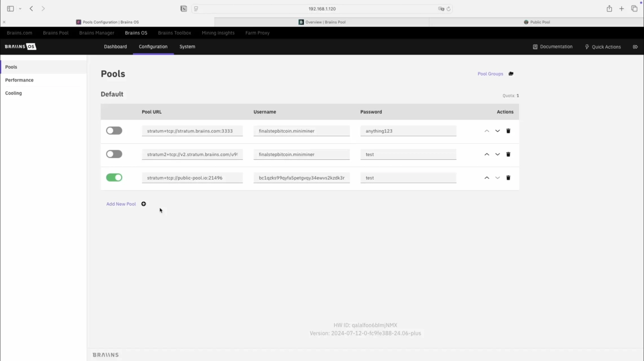644x361 pixels.
Task: Click Braiins OS in top navigation
Action: (x=136, y=33)
